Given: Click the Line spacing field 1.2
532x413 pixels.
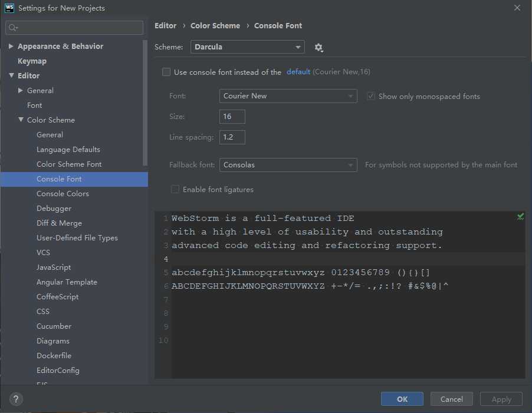Looking at the screenshot, I should [x=232, y=137].
